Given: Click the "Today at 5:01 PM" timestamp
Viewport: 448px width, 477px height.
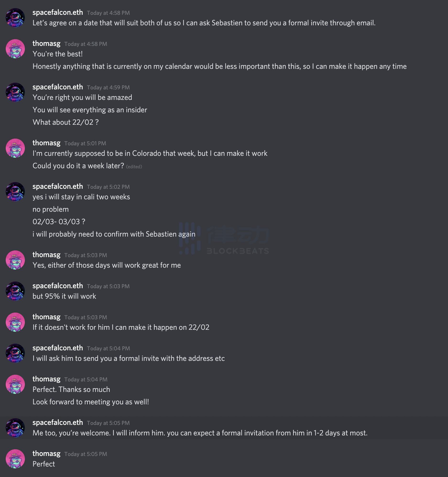Looking at the screenshot, I should pos(85,143).
